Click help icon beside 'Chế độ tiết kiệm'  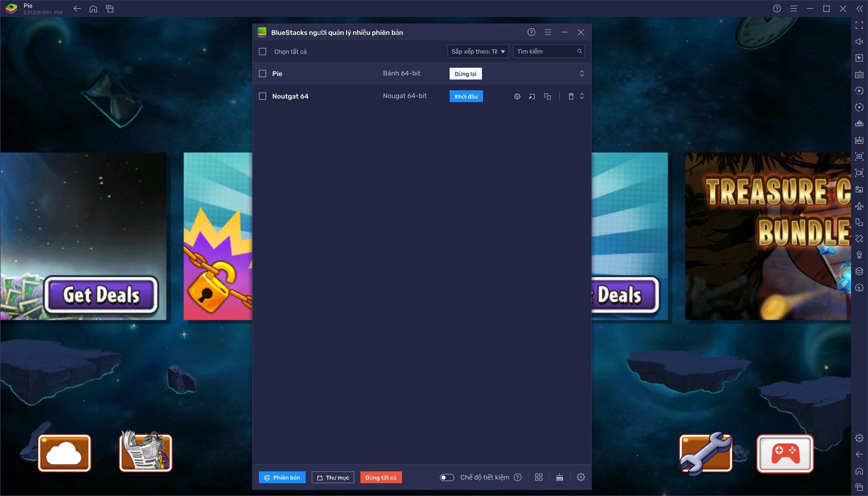517,477
